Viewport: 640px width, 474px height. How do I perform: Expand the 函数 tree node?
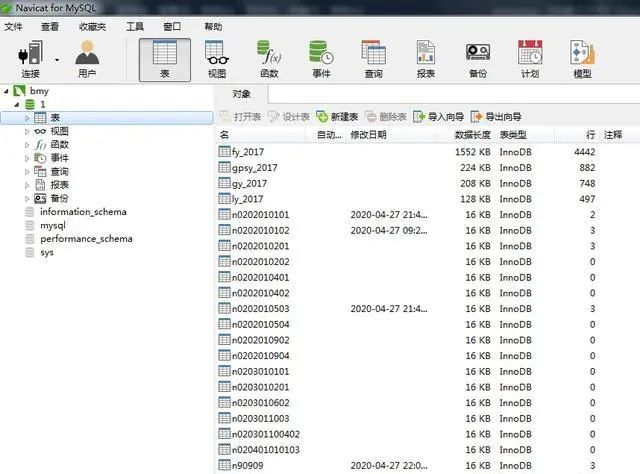tap(27, 145)
